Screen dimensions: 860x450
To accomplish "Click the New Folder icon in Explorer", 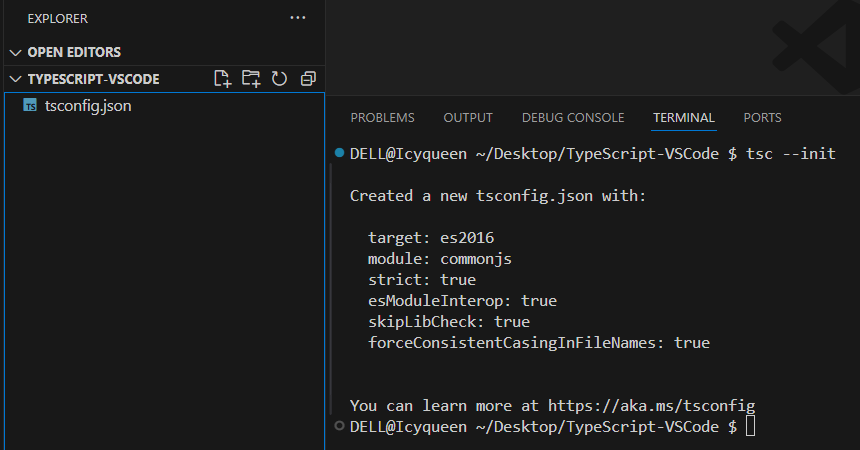I will coord(251,78).
